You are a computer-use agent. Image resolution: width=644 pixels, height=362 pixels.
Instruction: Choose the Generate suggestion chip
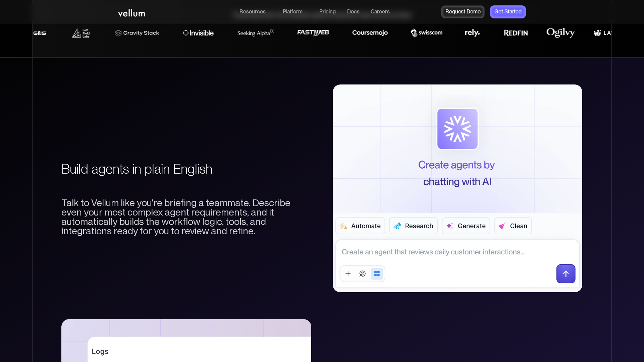click(466, 226)
